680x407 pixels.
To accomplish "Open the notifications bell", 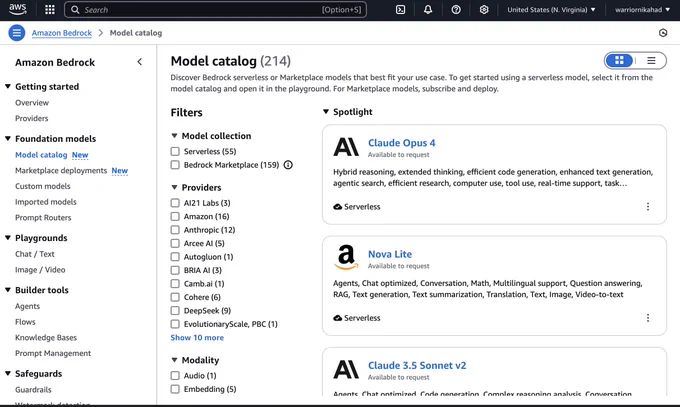I will click(428, 10).
